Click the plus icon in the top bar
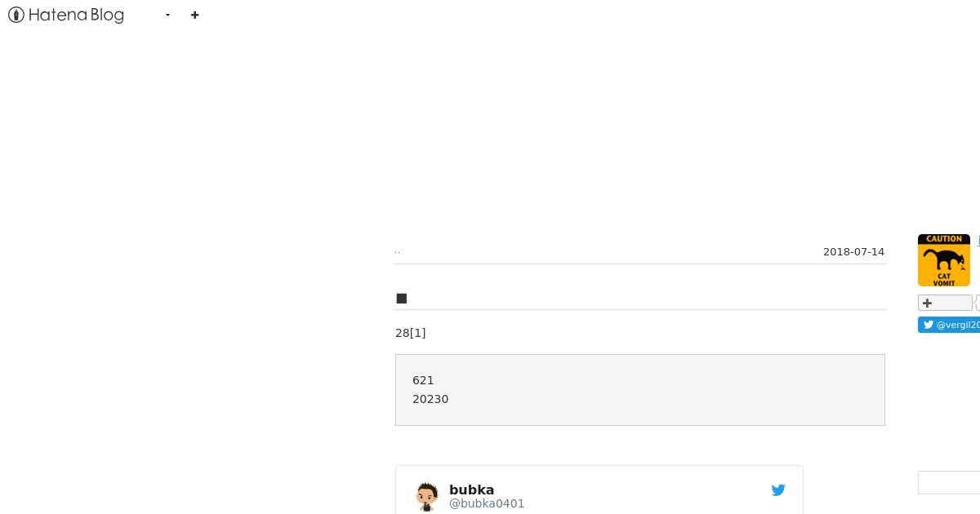 (x=194, y=15)
